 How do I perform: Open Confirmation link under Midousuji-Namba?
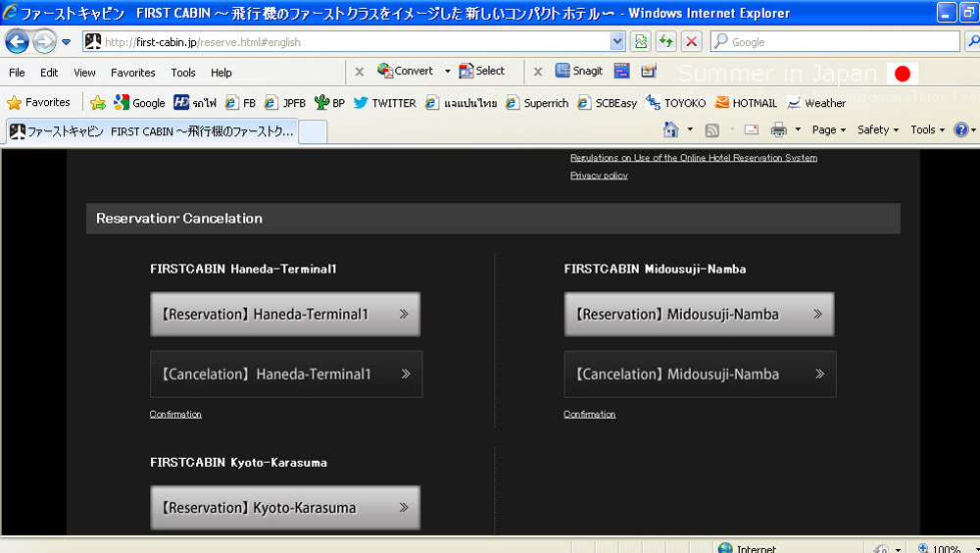click(589, 414)
